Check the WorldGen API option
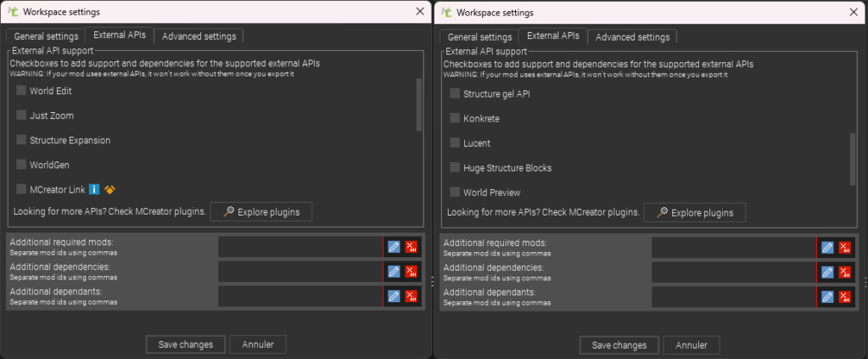This screenshot has width=868, height=359. coord(21,165)
